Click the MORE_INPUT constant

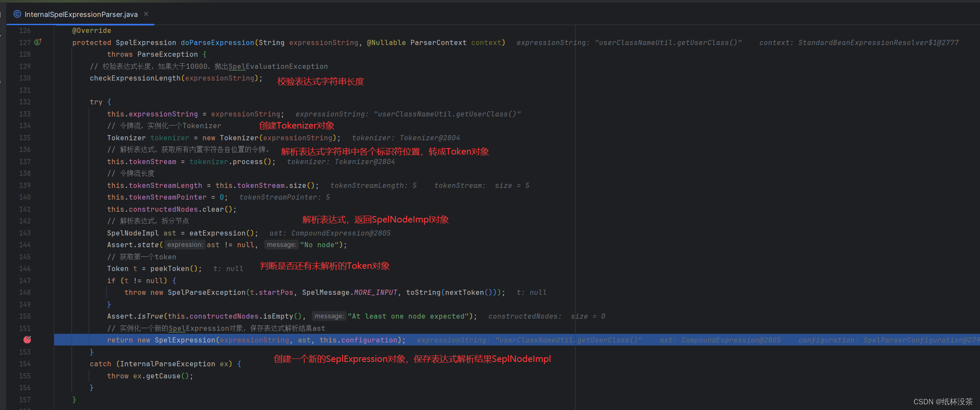click(x=375, y=293)
